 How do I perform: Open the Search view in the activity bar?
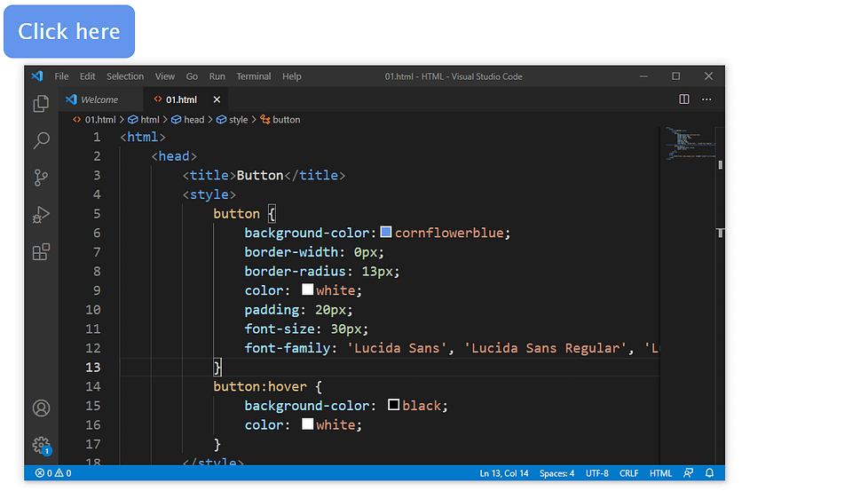(41, 140)
